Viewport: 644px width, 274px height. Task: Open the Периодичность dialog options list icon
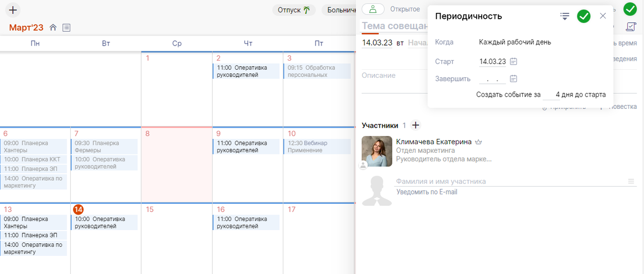click(565, 16)
